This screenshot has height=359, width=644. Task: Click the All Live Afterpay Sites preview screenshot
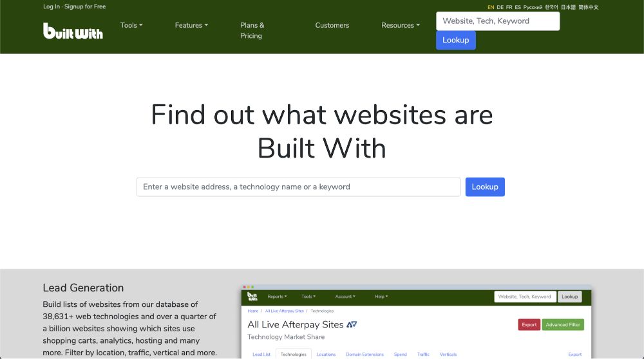coord(416,322)
